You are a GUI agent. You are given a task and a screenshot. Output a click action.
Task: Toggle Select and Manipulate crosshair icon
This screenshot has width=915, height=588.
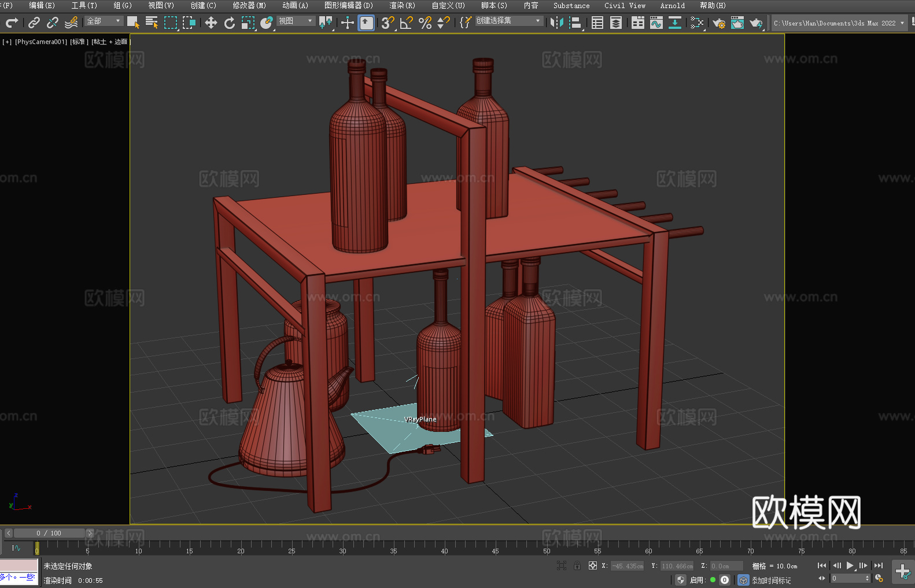pyautogui.click(x=348, y=23)
